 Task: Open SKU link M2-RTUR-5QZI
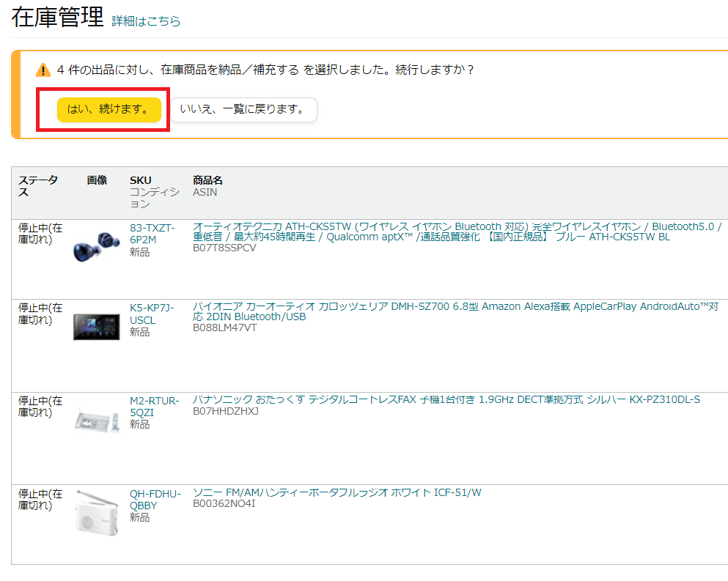(x=154, y=407)
